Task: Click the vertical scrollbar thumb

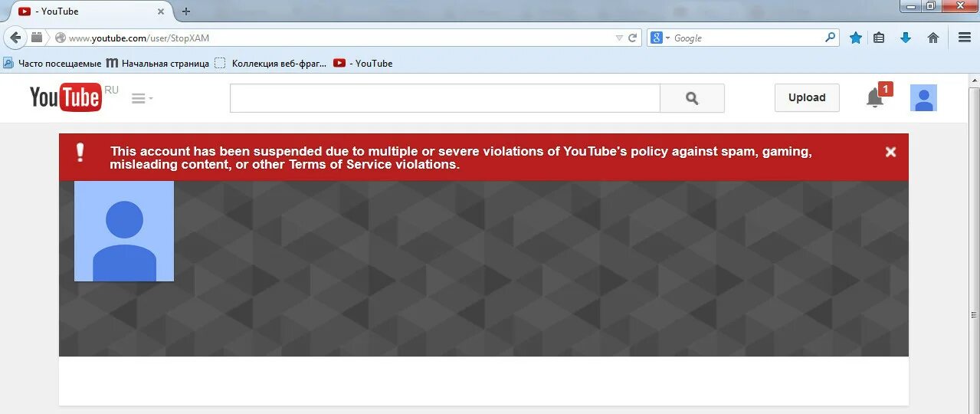Action: [x=975, y=316]
